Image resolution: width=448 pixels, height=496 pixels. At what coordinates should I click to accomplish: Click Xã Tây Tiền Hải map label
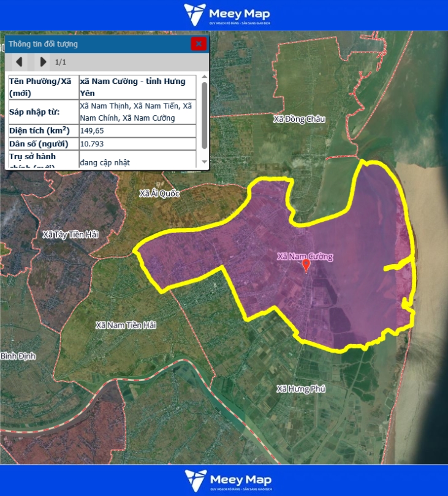(70, 235)
